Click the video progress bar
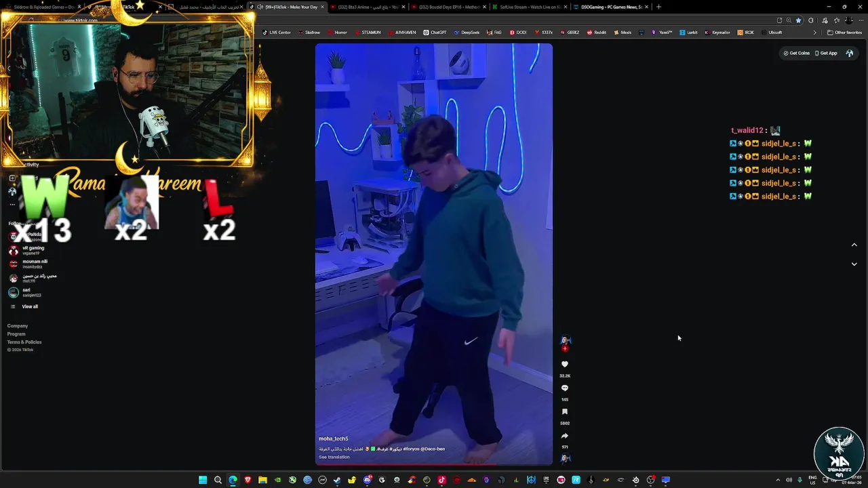 point(434,464)
